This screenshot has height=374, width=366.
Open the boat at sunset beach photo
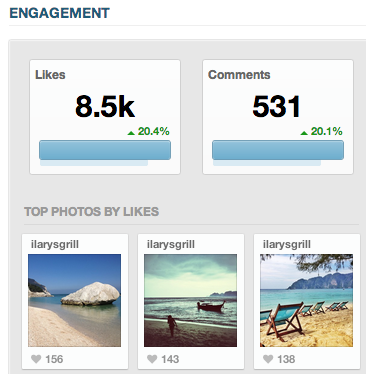click(x=190, y=300)
